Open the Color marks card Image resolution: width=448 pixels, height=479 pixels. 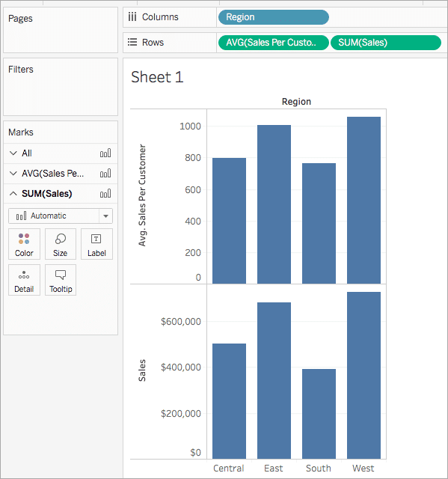24,244
